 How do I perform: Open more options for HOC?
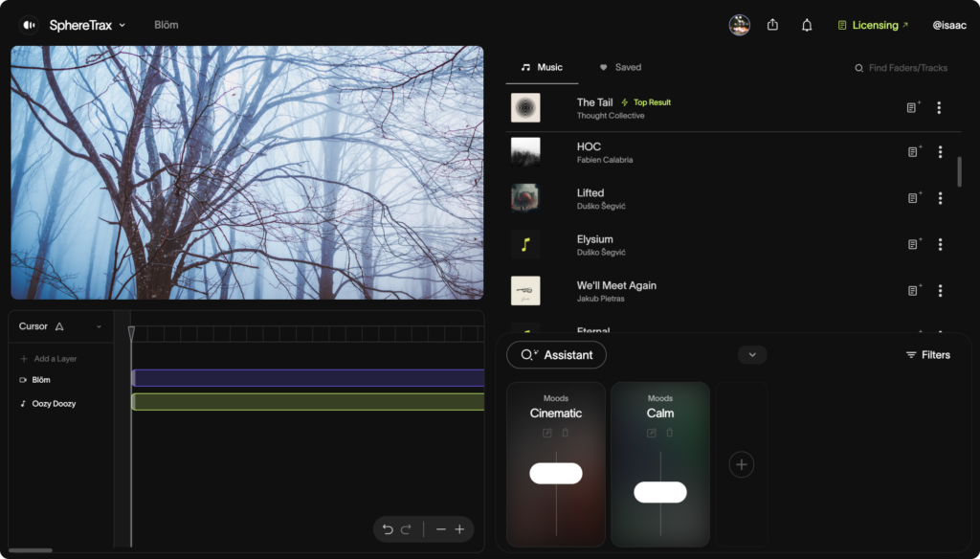click(x=940, y=152)
